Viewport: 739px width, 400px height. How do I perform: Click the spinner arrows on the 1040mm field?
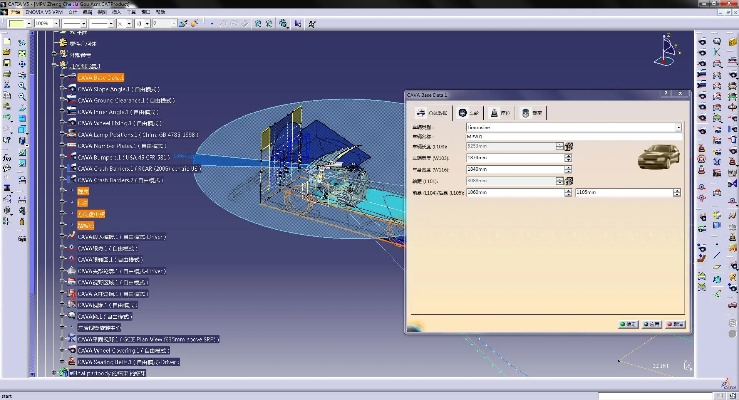point(568,169)
